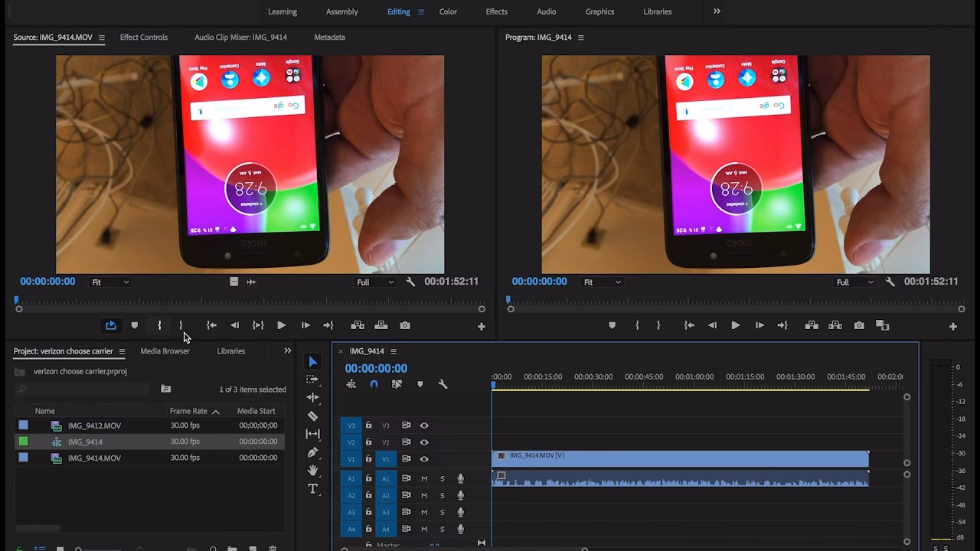The height and width of the screenshot is (551, 980).
Task: Select the Track Select Forward tool
Action: click(312, 378)
